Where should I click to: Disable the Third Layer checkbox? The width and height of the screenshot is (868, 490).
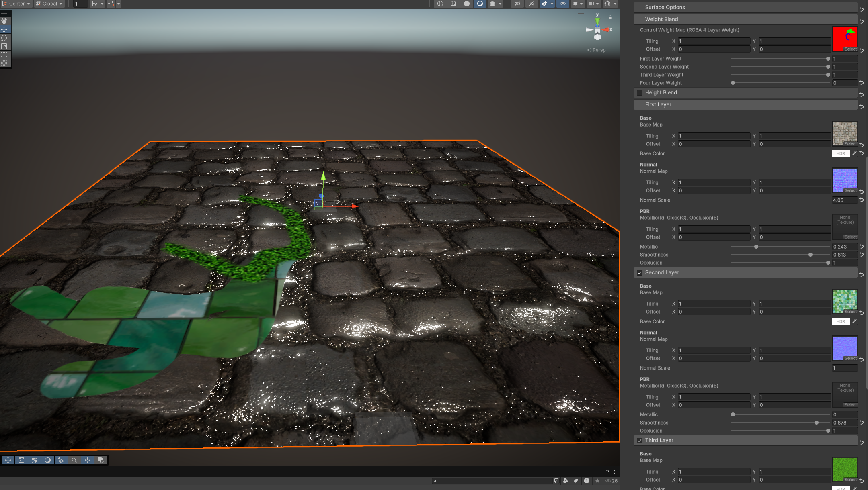pos(640,441)
